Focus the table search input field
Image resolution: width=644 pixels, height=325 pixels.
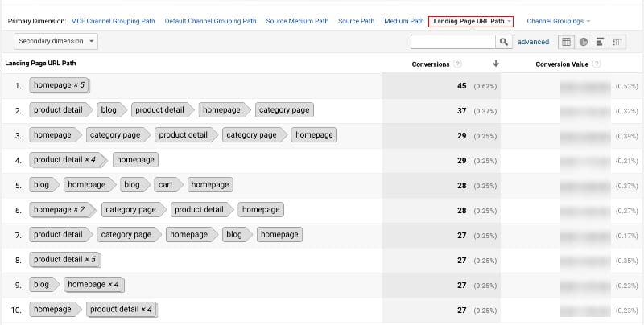452,42
